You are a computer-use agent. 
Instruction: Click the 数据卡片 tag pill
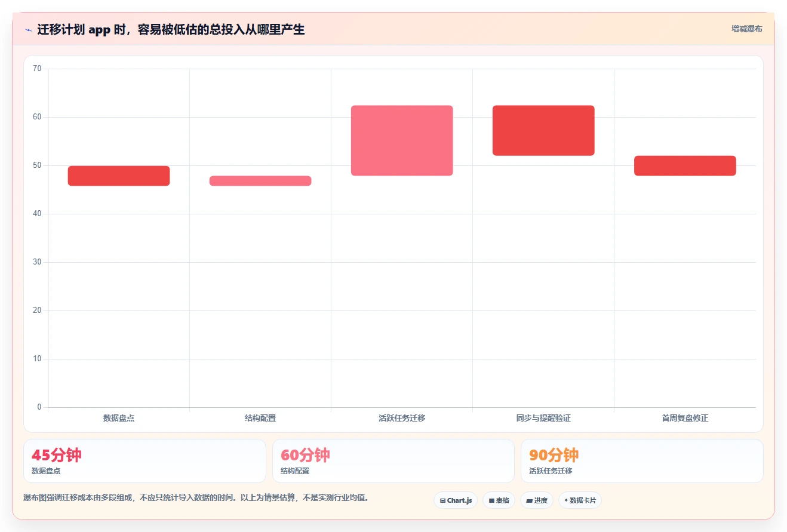(x=580, y=500)
